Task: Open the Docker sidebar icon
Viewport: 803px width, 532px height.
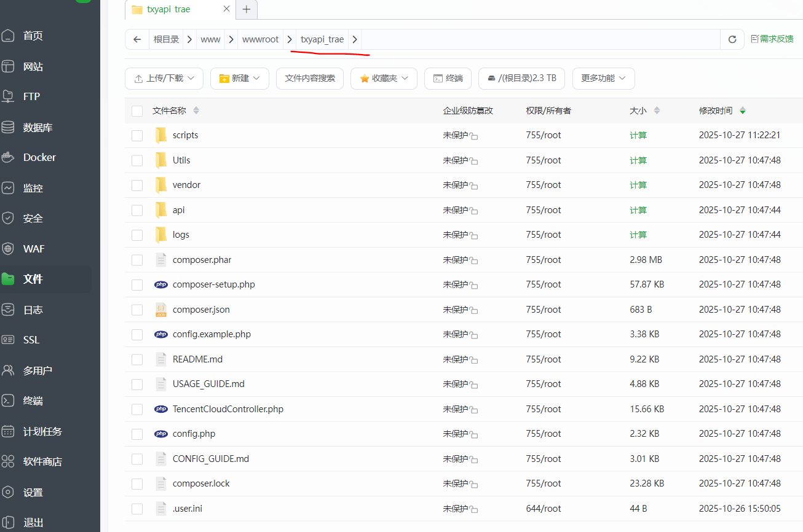Action: 8,158
